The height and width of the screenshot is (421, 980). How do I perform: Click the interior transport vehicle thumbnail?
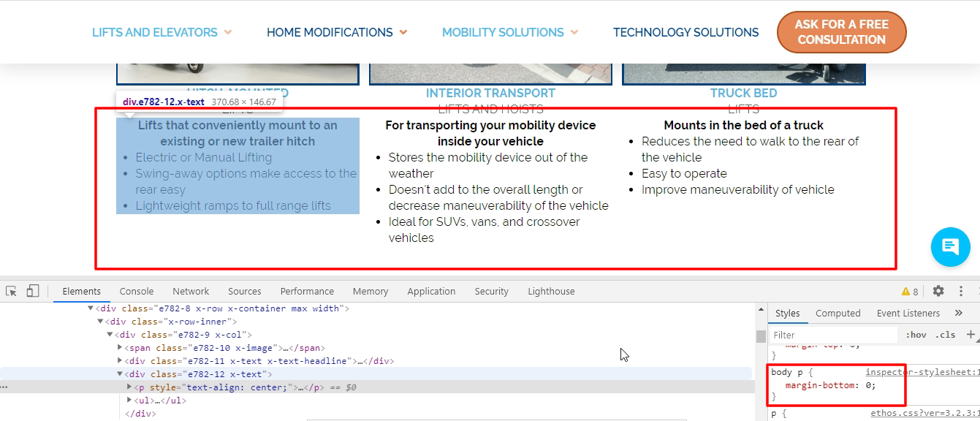[490, 74]
